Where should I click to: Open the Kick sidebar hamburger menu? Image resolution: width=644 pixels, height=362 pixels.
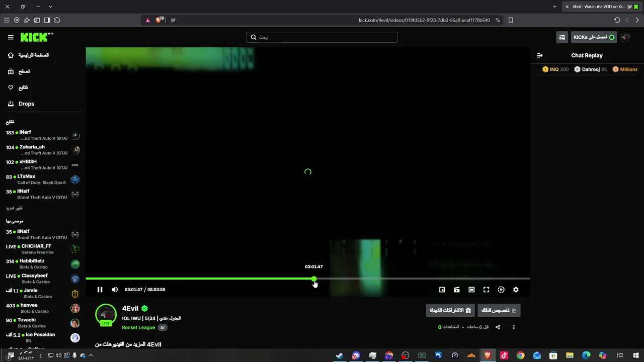(11, 37)
